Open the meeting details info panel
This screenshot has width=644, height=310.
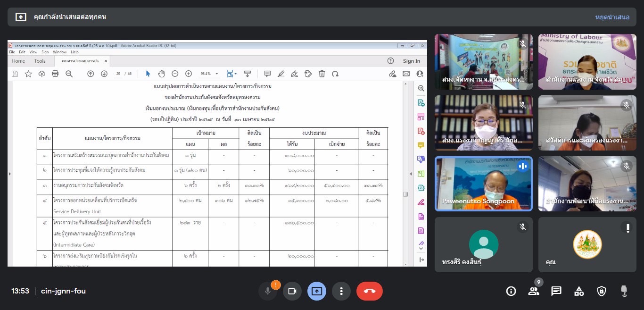point(511,291)
